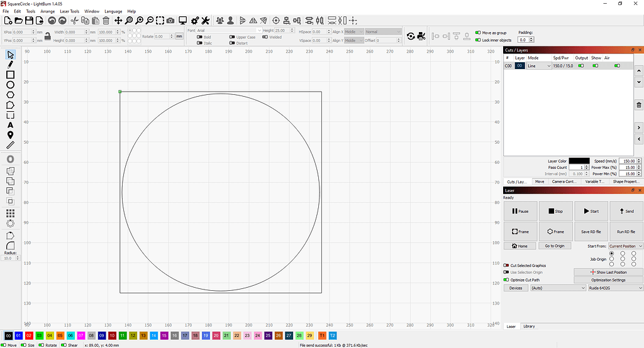
Task: Toggle the aspect ratio lock icon
Action: (x=48, y=36)
